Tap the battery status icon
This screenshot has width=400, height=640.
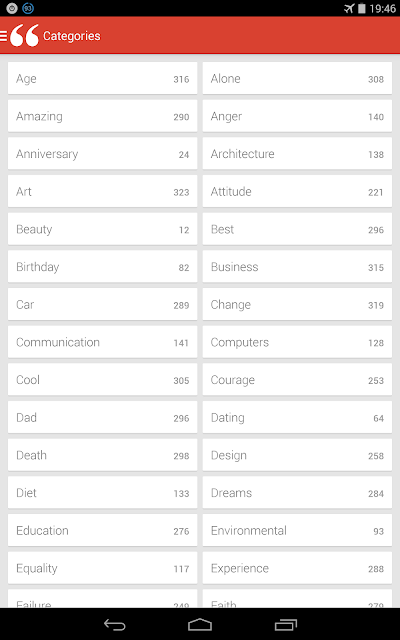pyautogui.click(x=362, y=9)
